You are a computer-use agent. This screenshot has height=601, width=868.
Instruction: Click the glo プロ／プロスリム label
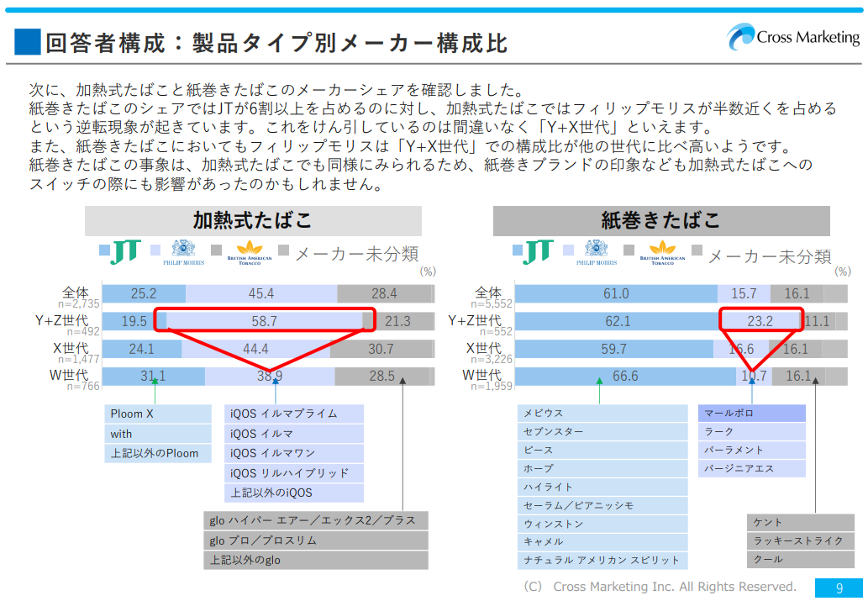click(315, 540)
